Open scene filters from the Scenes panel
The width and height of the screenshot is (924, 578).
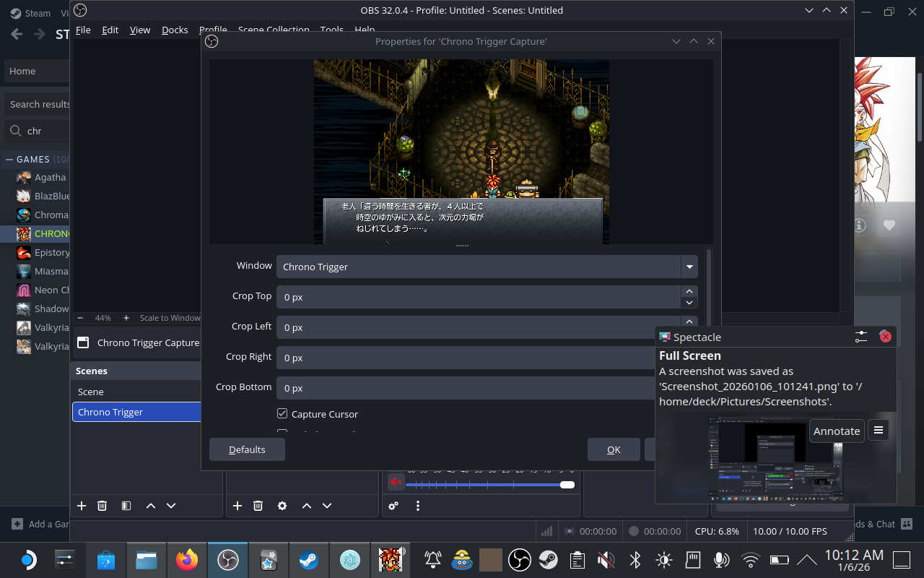pyautogui.click(x=126, y=506)
